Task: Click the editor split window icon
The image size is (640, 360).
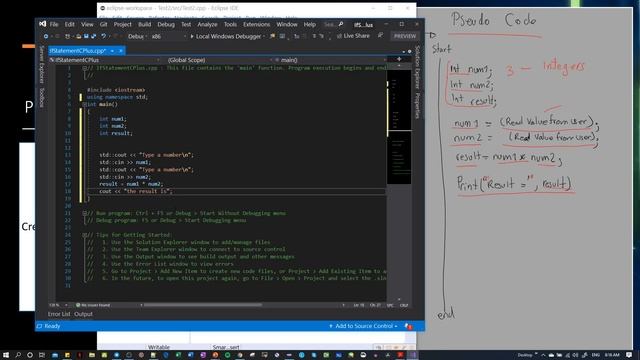Action: coord(399,60)
